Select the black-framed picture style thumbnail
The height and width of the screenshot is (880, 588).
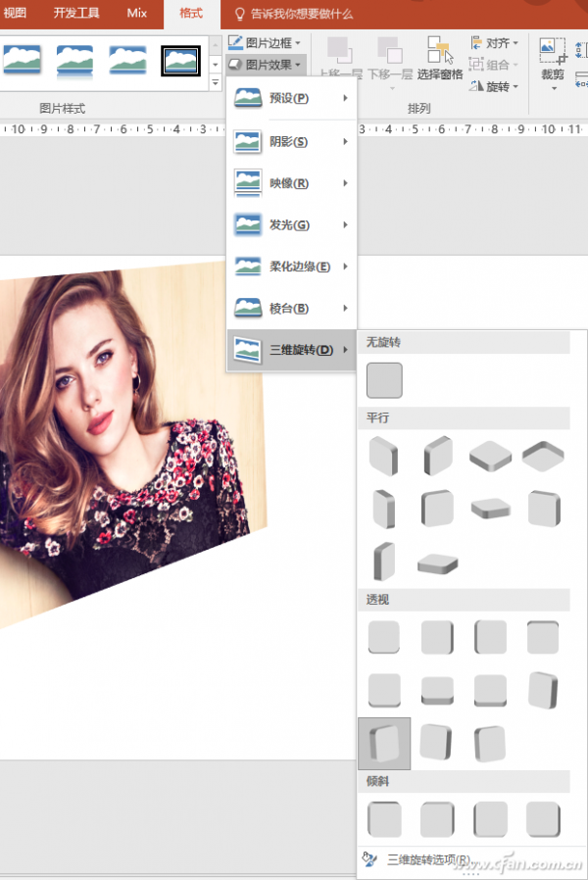[x=180, y=61]
